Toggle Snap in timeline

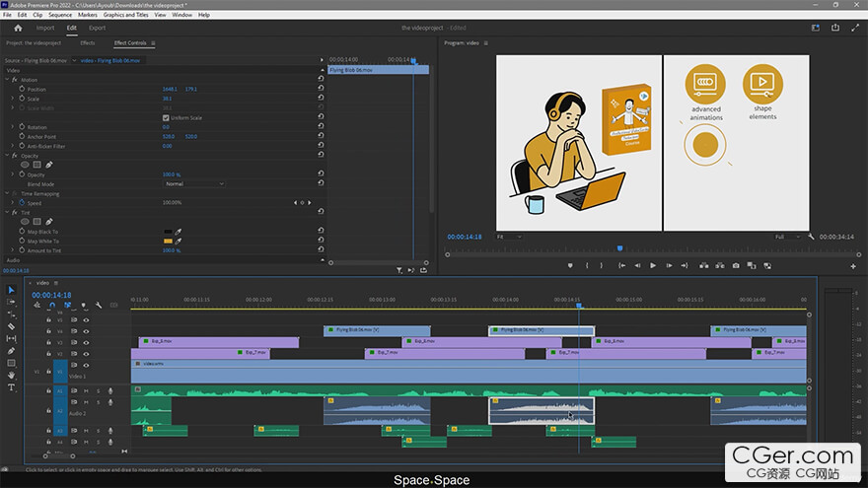pos(52,305)
